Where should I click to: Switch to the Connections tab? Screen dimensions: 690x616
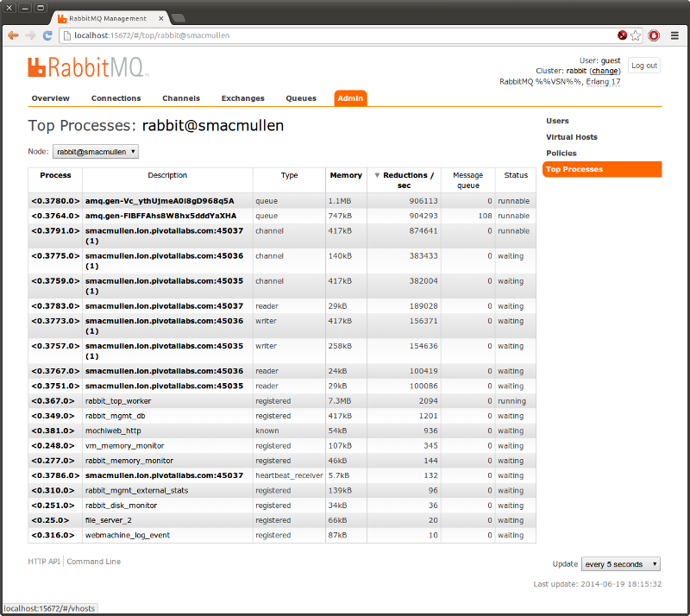[x=116, y=98]
